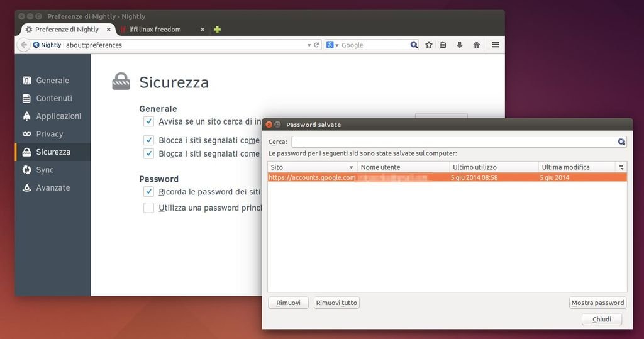Screen dimensions: 644x339
Task: Open new tab with plus icon
Action: pyautogui.click(x=218, y=30)
